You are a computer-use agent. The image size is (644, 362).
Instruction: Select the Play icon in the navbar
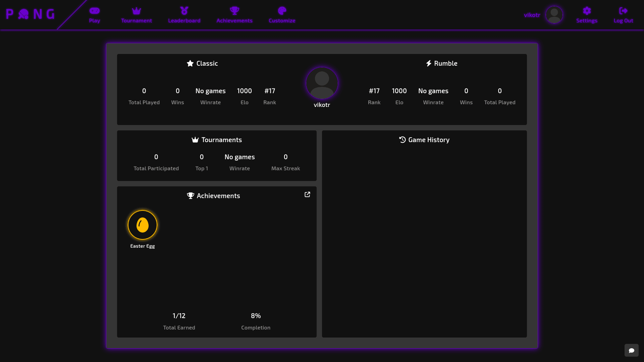tap(95, 10)
